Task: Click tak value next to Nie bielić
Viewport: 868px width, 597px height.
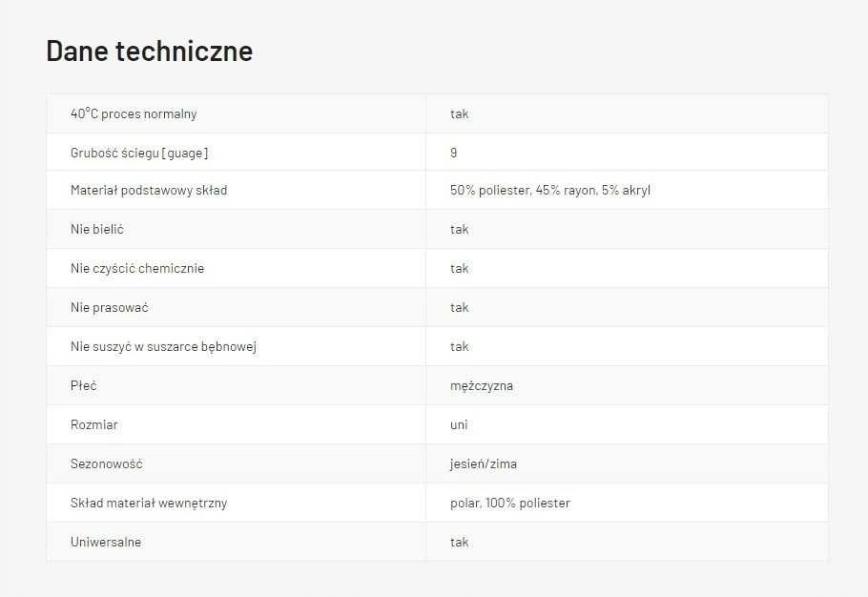Action: tap(459, 229)
